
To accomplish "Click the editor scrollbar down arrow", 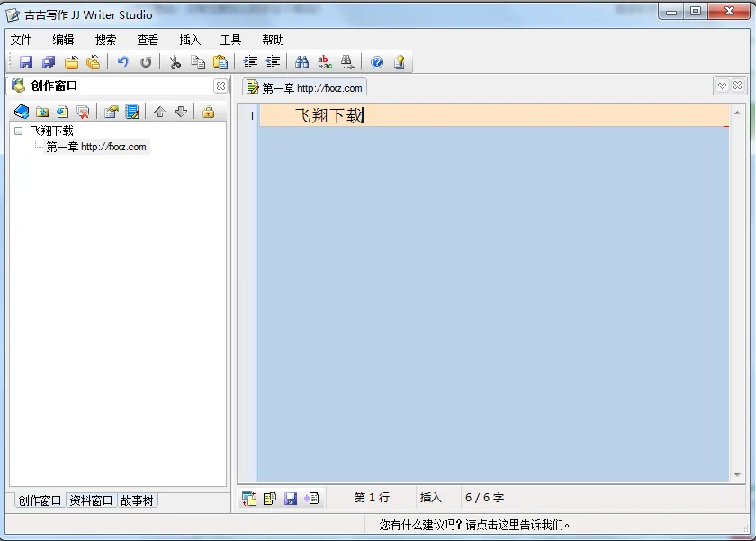I will (737, 474).
